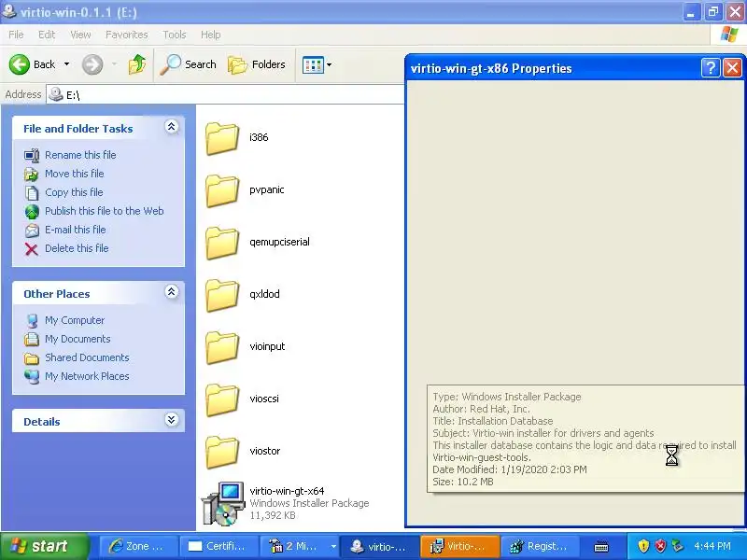
Task: Collapse the File and Folder Tasks panel
Action: tap(172, 126)
